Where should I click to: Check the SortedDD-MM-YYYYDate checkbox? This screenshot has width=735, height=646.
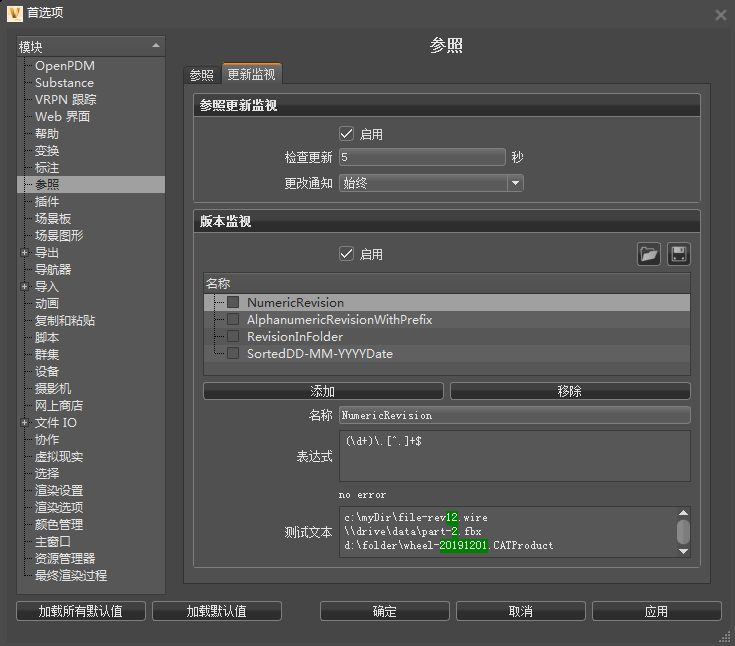click(233, 353)
